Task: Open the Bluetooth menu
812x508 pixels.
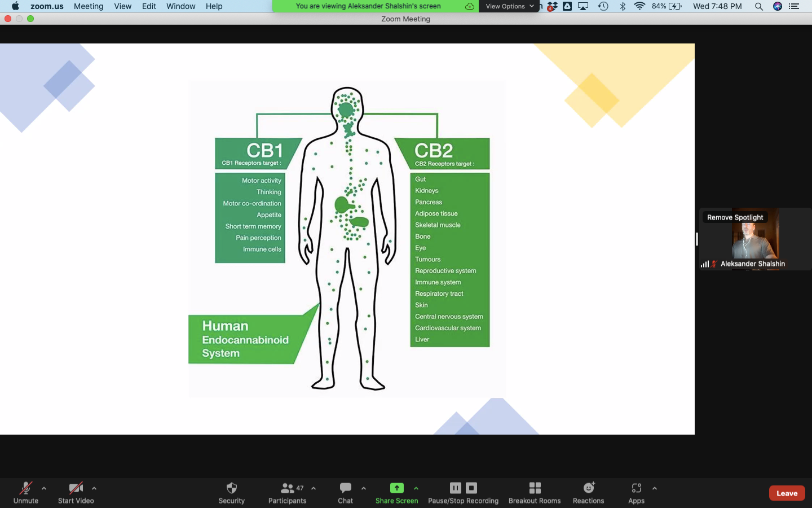Action: (623, 6)
